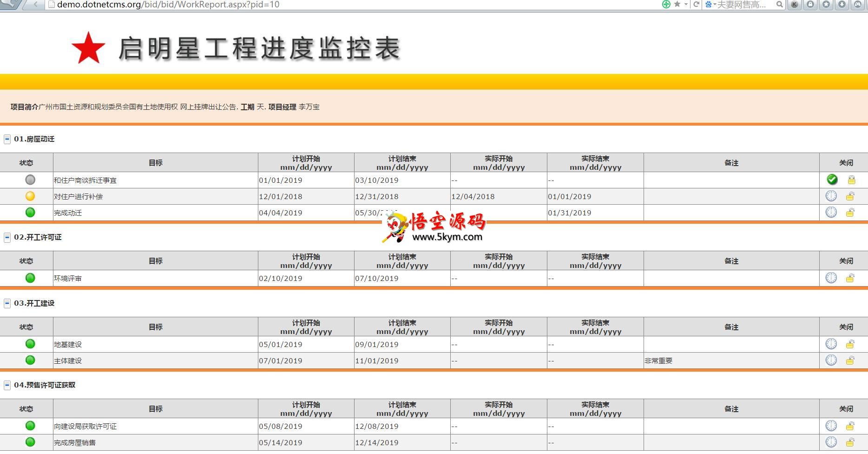Collapse section 04.预售许可证获取
Screen dimensions: 868x454
[7, 385]
